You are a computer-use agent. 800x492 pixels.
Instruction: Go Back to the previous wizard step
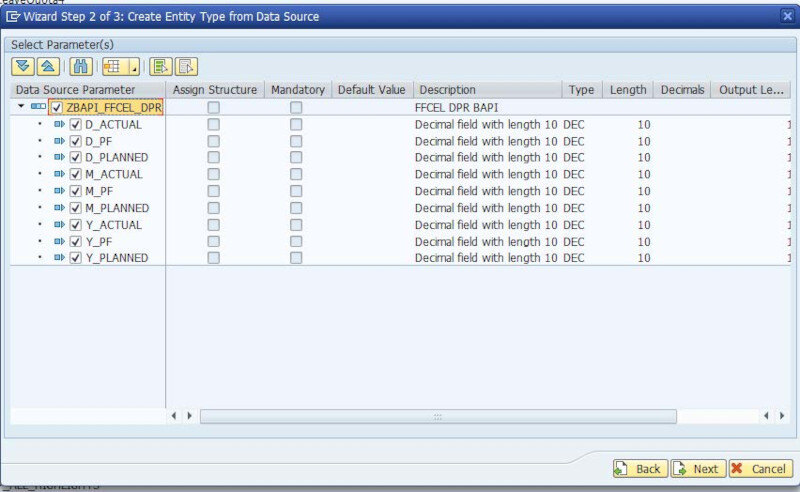(638, 468)
